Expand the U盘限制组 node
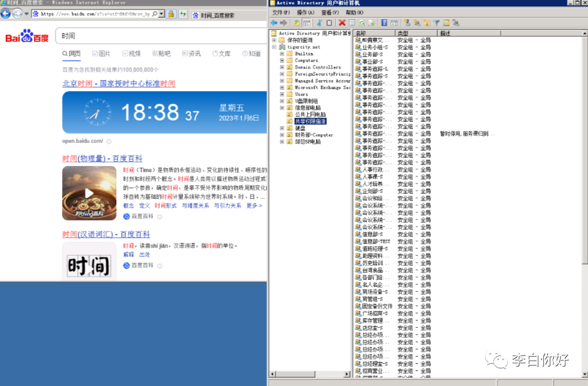 [282, 101]
